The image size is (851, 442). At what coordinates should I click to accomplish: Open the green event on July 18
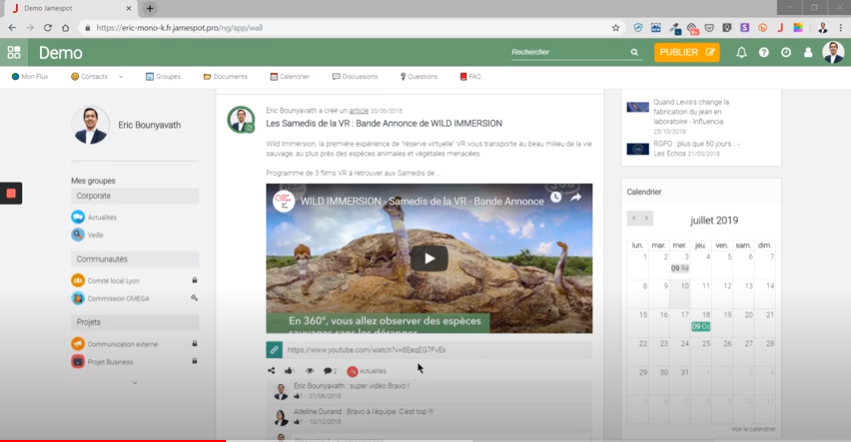coord(701,326)
